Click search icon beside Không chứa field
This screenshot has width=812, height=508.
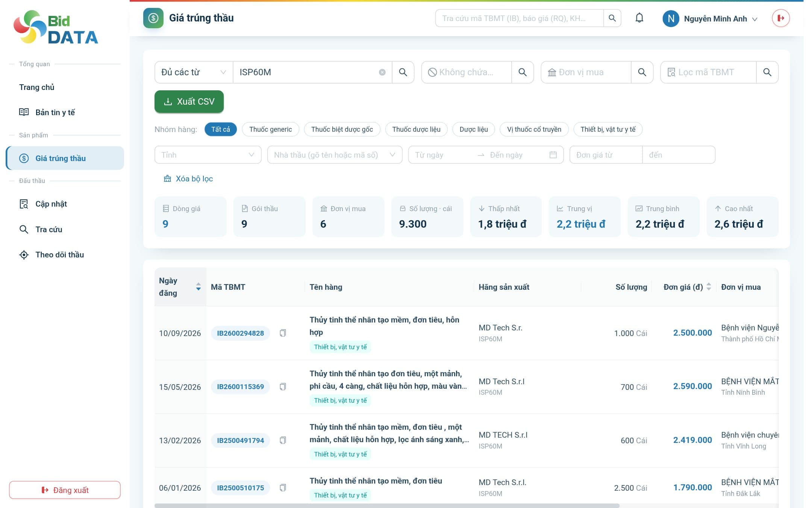(x=523, y=72)
